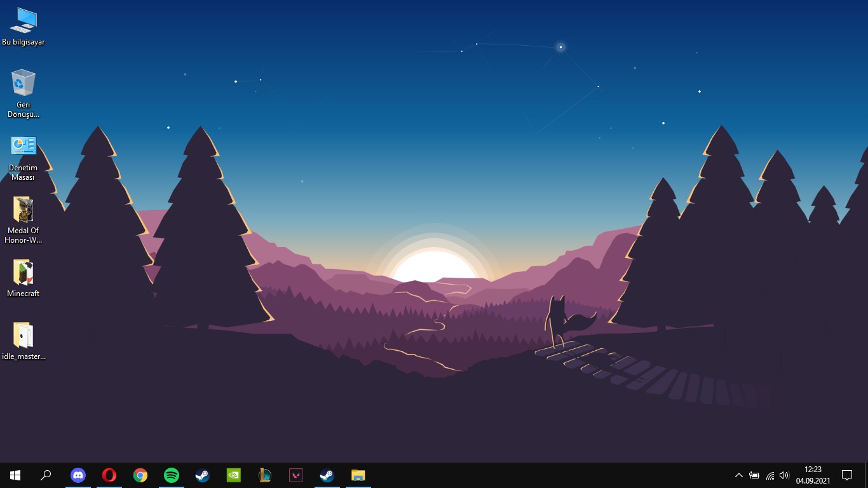
Task: Launch League of Legends
Action: [264, 475]
